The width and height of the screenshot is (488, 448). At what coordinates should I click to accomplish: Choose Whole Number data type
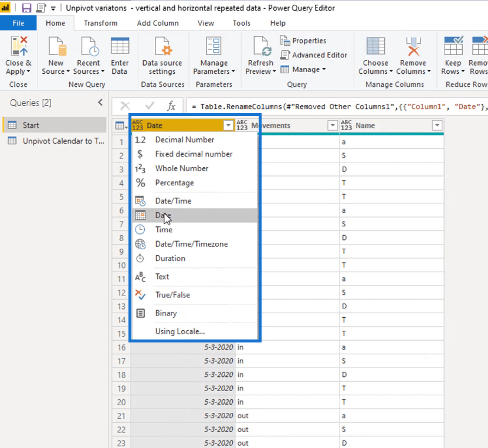[195, 168]
